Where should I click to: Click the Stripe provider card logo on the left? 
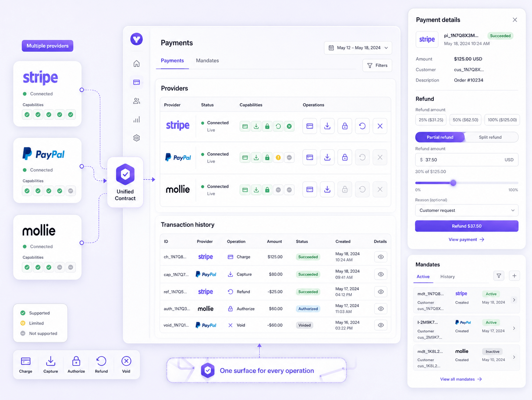[x=40, y=78]
